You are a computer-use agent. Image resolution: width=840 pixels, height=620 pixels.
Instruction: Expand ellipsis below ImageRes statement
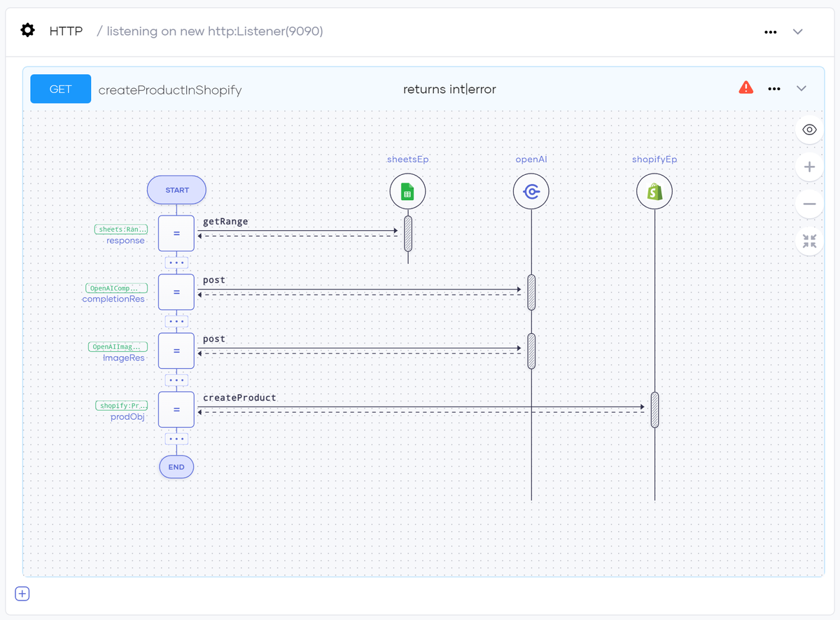click(x=176, y=381)
